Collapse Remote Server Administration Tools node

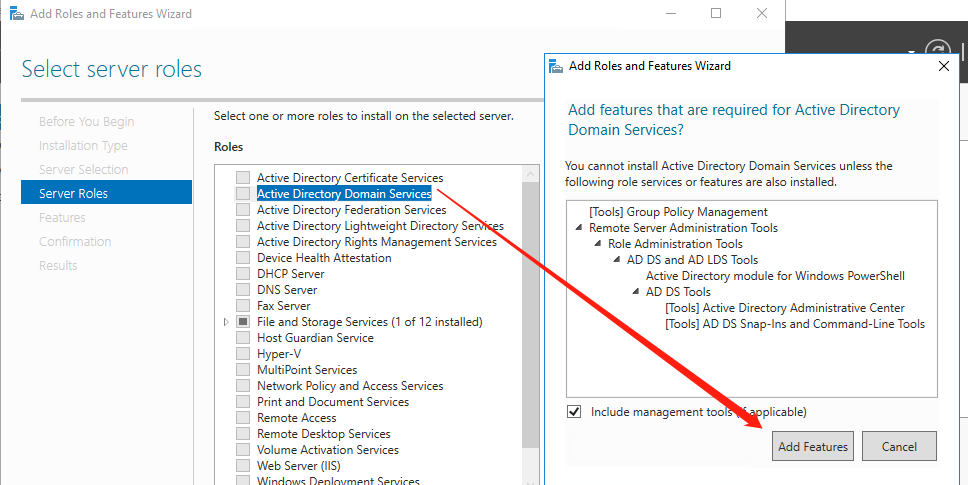click(579, 228)
